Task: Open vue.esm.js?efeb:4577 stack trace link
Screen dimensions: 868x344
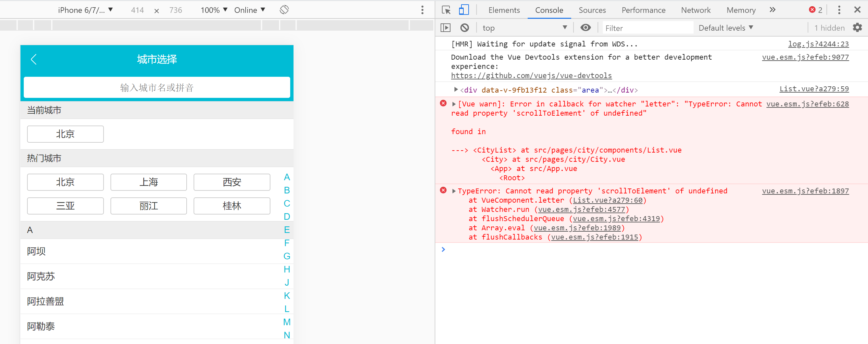Action: click(x=581, y=209)
